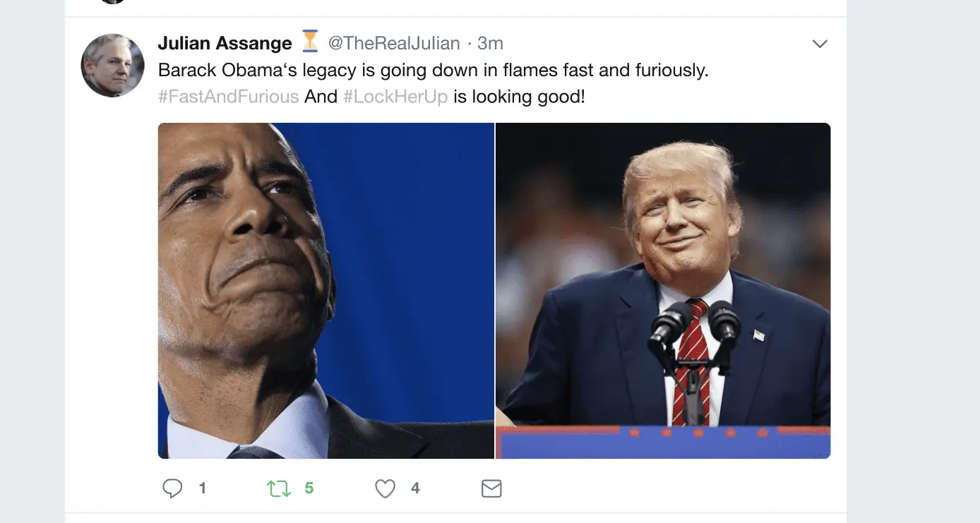This screenshot has width=980, height=523.
Task: Click the hourglass emoji beside the name
Action: [310, 42]
